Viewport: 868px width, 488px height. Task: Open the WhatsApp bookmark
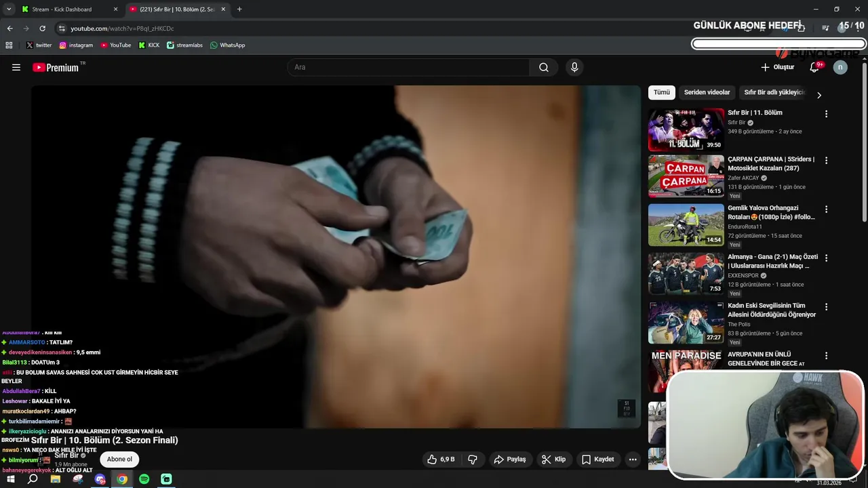click(x=227, y=45)
